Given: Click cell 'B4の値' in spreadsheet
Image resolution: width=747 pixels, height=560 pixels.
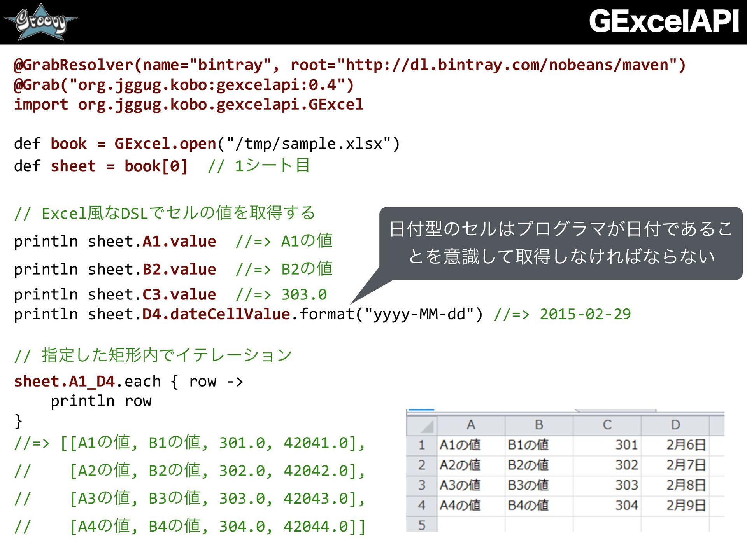Looking at the screenshot, I should 539,506.
